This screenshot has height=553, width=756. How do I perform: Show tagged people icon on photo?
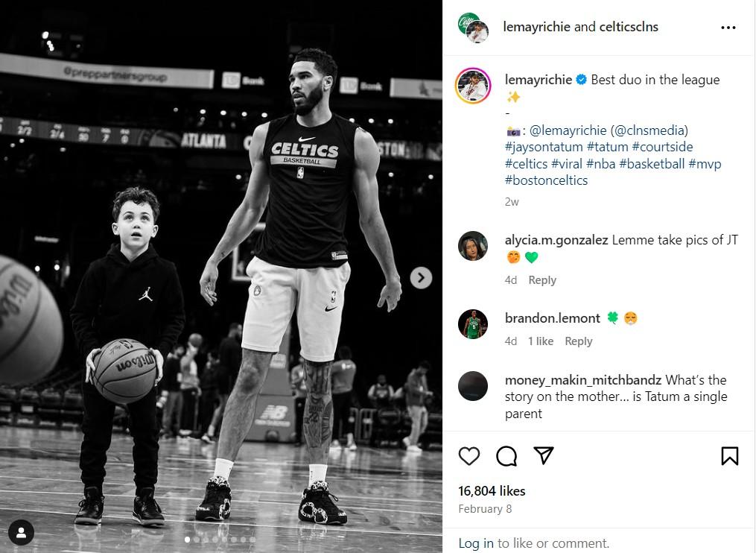coord(22,532)
